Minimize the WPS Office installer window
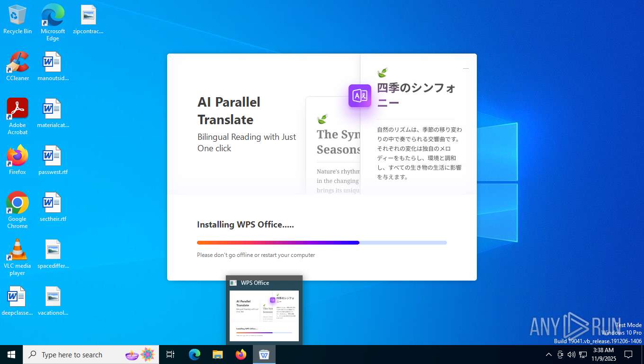 click(x=466, y=69)
